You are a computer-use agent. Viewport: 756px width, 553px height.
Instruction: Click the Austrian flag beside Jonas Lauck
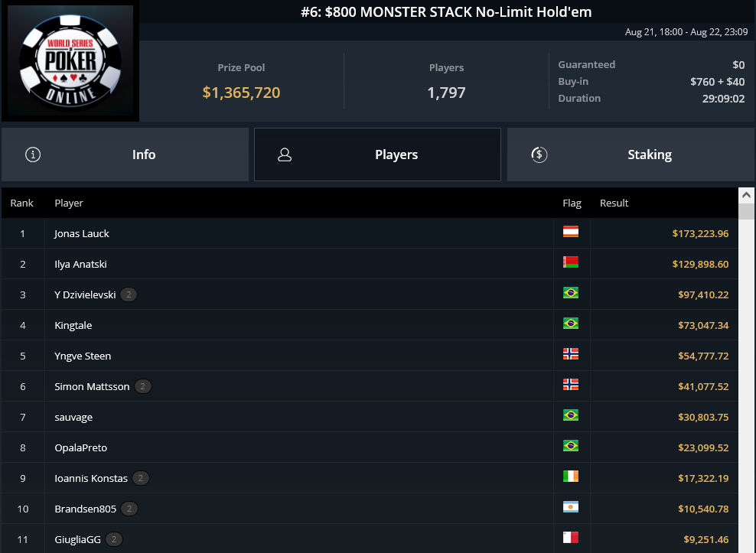tap(570, 233)
